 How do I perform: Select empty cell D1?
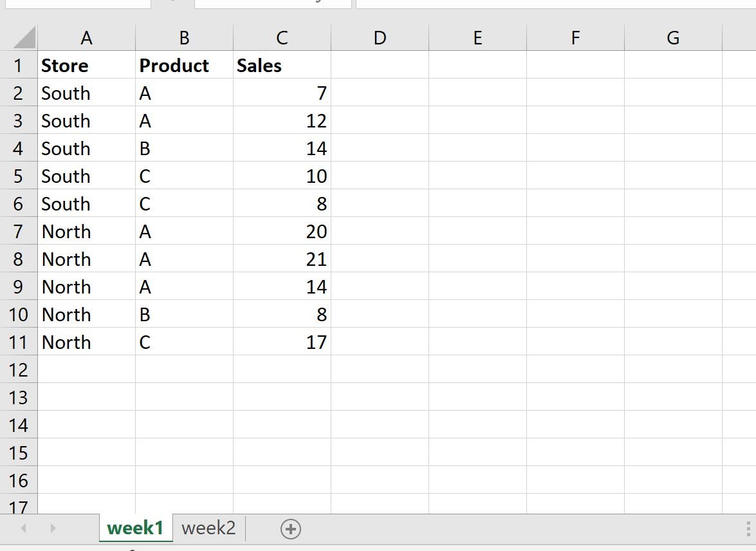tap(380, 65)
